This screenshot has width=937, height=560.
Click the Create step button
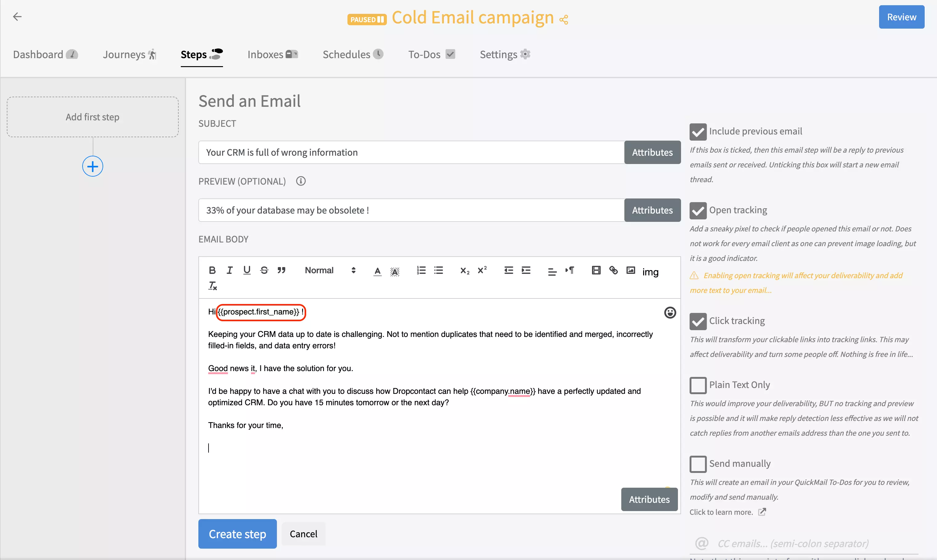pyautogui.click(x=237, y=534)
